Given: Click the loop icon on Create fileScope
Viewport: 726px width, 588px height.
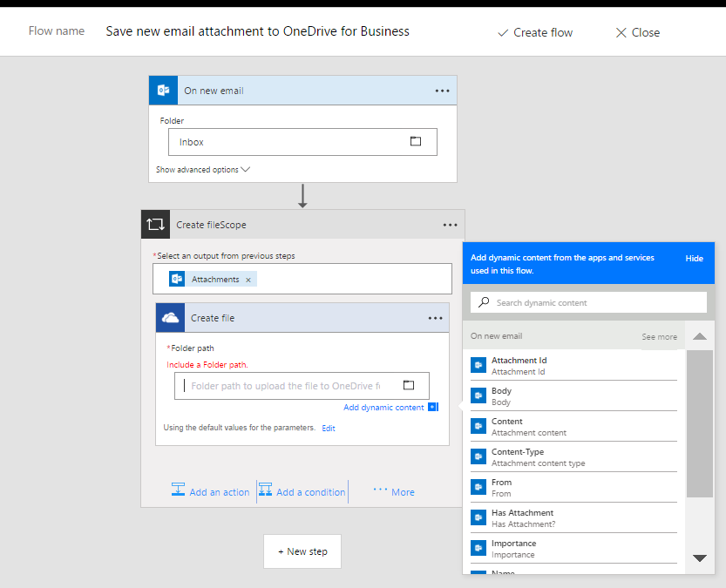Looking at the screenshot, I should tap(155, 225).
